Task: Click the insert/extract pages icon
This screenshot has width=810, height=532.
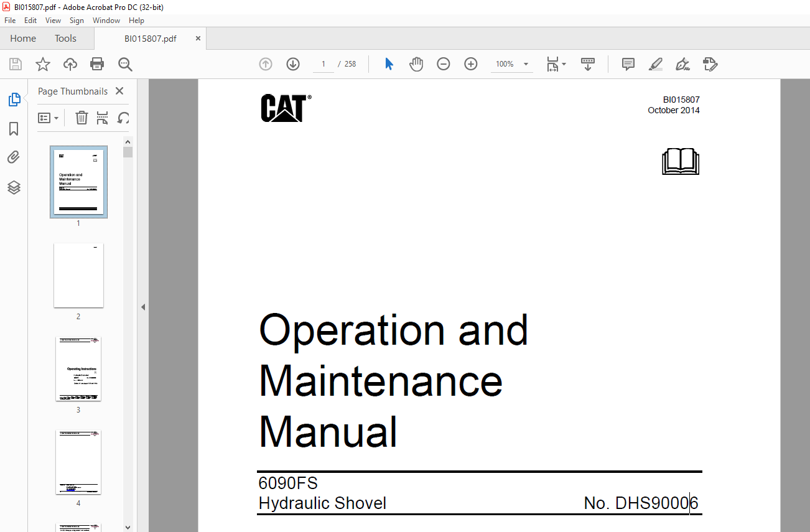Action: 103,118
